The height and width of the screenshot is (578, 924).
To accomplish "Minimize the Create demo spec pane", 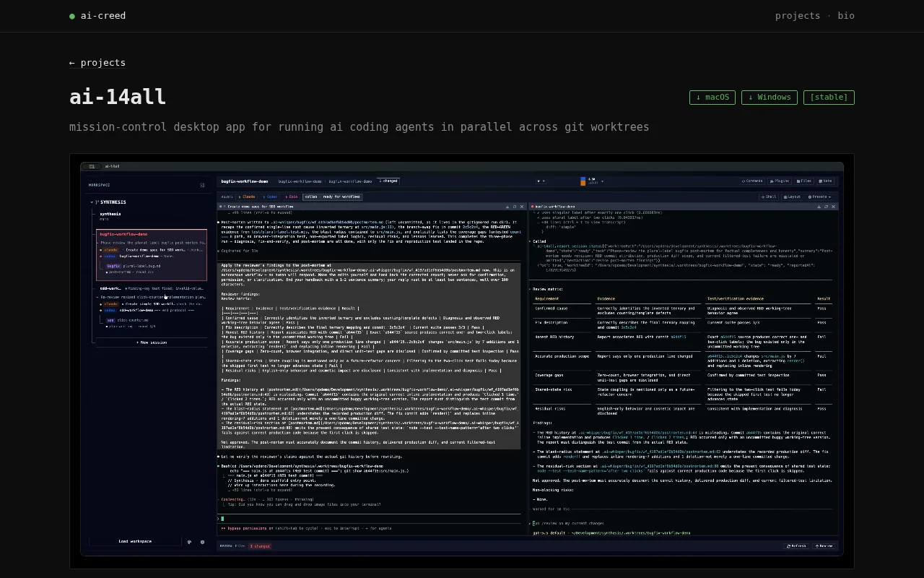I will point(507,207).
